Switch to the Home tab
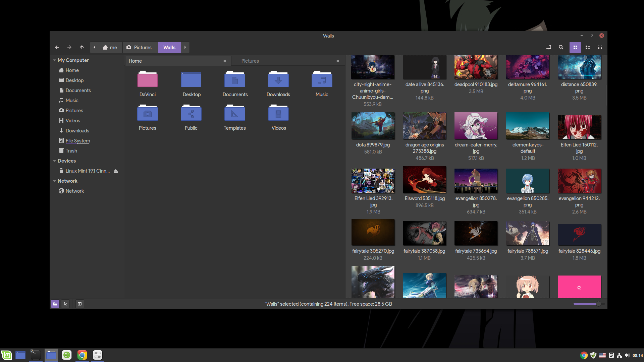Viewport: 644px width, 362px height. click(x=178, y=61)
